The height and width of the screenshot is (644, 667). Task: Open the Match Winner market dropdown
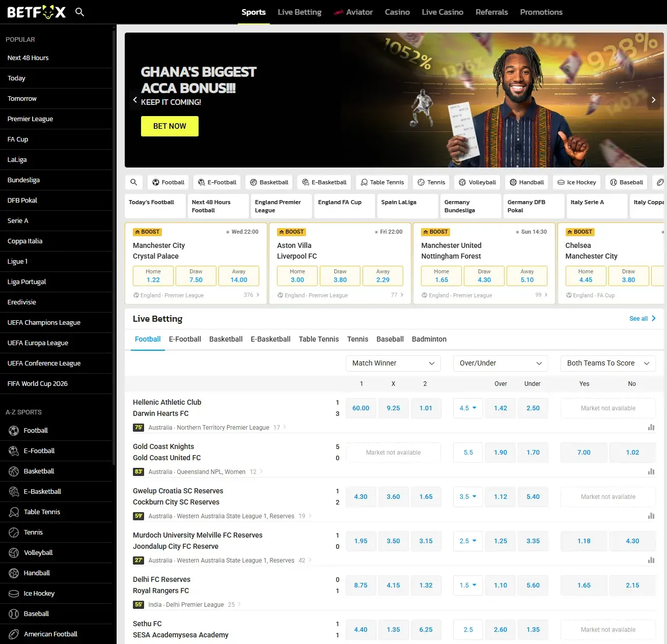click(393, 363)
